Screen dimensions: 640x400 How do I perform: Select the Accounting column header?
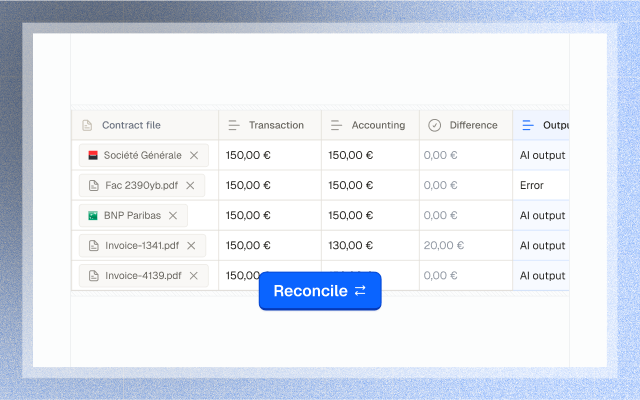click(x=370, y=125)
